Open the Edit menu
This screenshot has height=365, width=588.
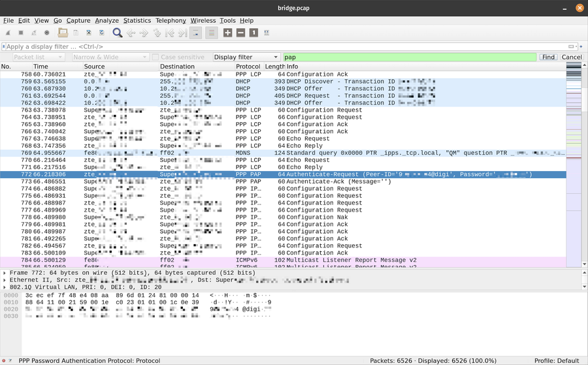[x=24, y=21]
